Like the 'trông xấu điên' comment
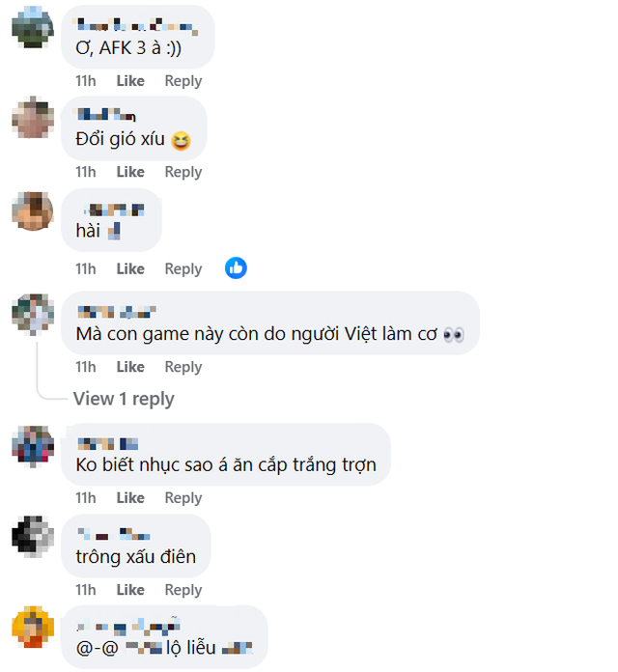This screenshot has width=618, height=672. point(130,590)
